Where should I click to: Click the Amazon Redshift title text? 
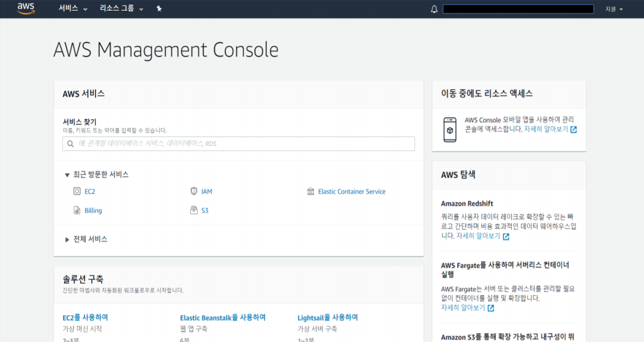467,203
